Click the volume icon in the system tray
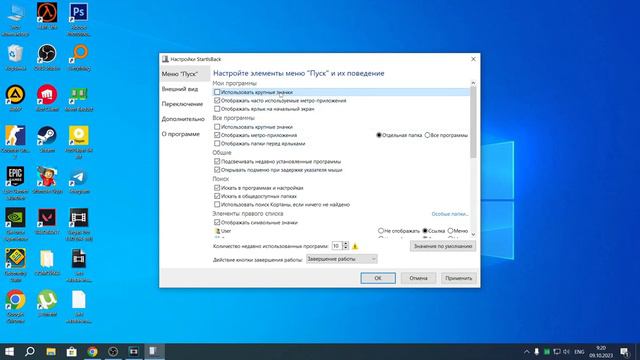The height and width of the screenshot is (360, 640). (x=567, y=351)
